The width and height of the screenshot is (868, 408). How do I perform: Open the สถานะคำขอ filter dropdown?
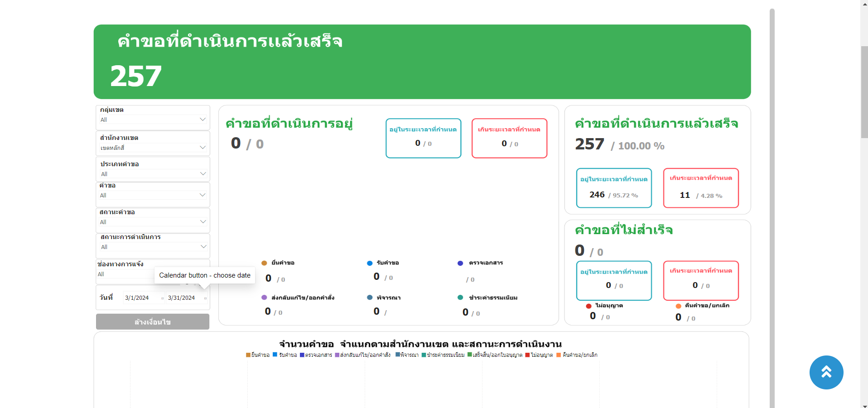153,222
